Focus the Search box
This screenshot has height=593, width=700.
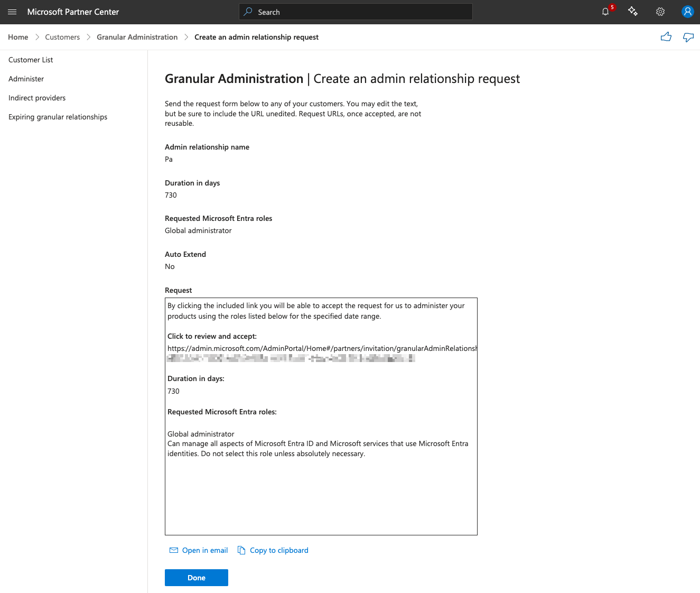point(356,12)
